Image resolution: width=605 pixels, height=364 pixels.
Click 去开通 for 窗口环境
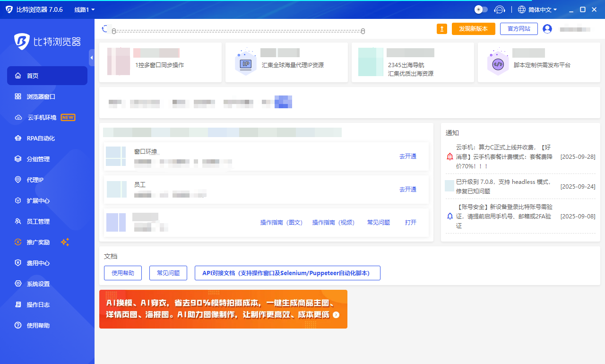pos(407,156)
